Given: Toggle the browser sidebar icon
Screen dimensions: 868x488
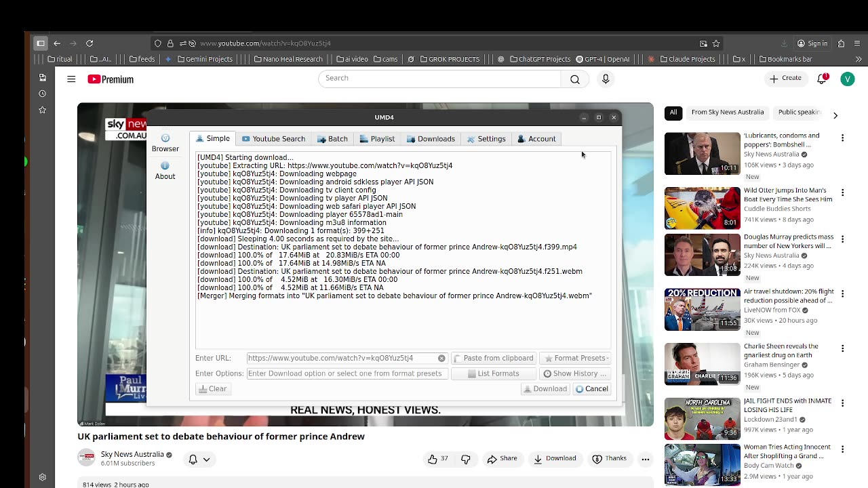Looking at the screenshot, I should tap(41, 43).
